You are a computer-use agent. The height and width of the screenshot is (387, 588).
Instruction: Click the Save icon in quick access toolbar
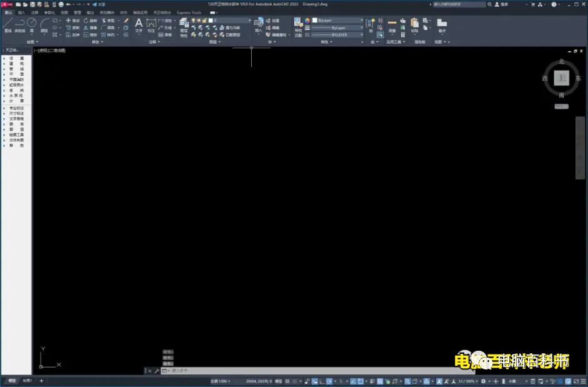coord(32,4)
